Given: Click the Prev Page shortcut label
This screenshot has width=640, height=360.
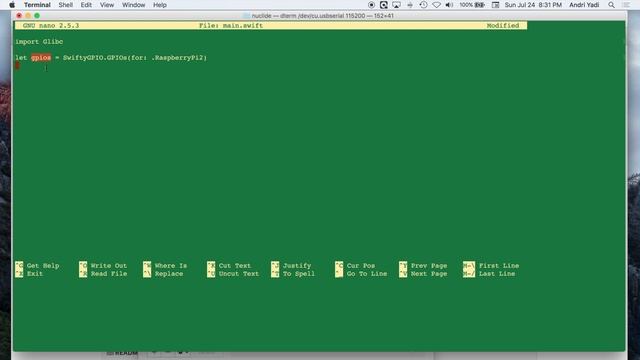Looking at the screenshot, I should (429, 266).
